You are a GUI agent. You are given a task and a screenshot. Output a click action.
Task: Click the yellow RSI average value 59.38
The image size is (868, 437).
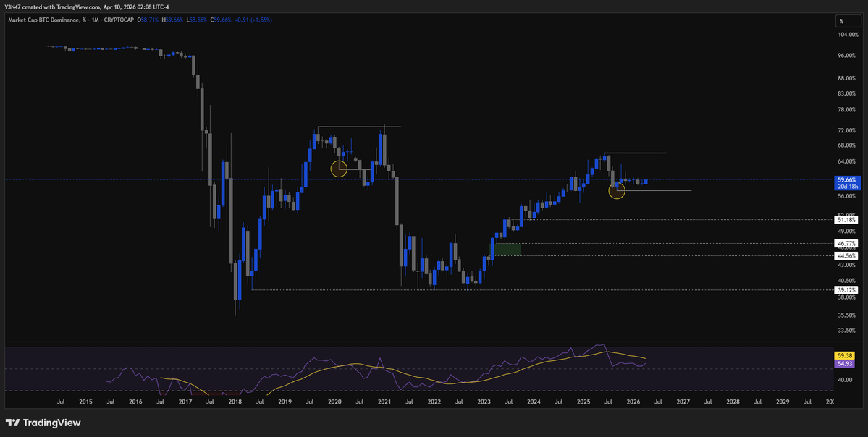[846, 356]
